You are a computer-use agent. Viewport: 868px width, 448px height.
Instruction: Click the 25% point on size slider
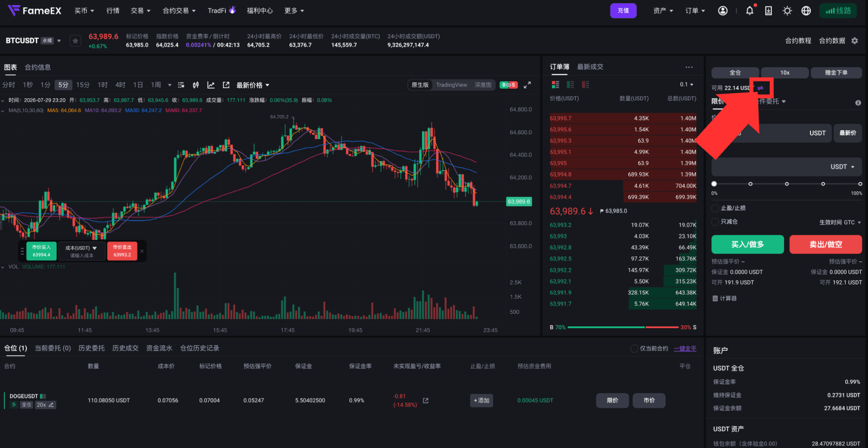pos(751,184)
